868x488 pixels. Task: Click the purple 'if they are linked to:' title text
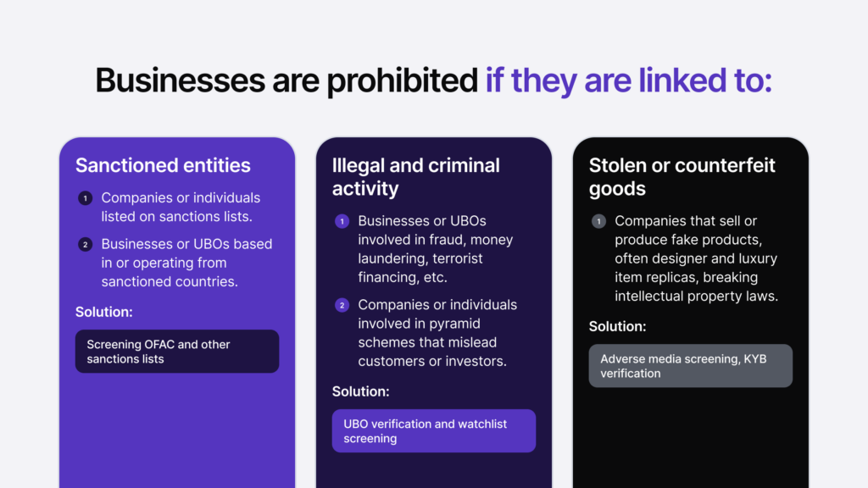628,80
